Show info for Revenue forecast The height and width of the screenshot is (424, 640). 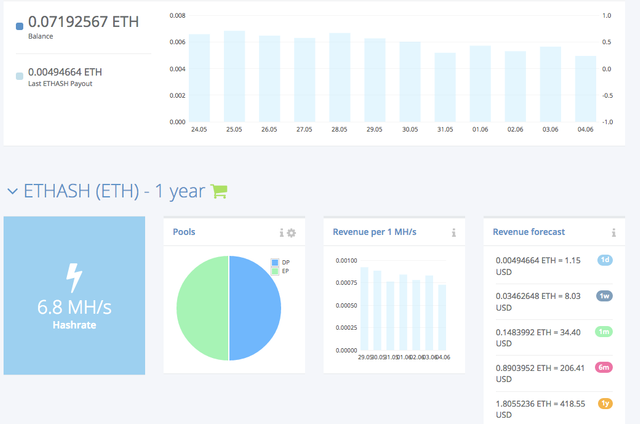613,233
